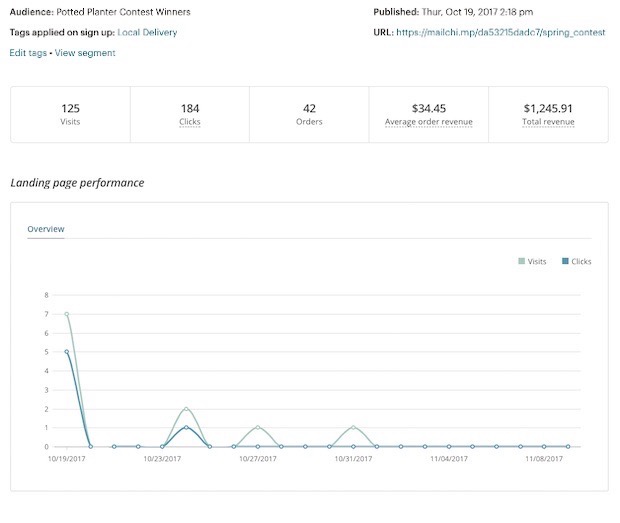Click the Total revenue label

(547, 122)
